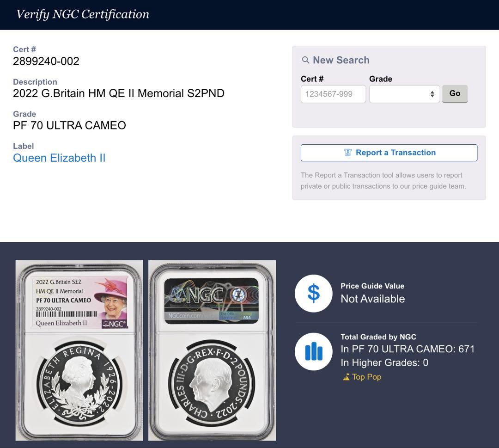Open the Charles III reverse coin image
The image size is (499, 448).
click(x=212, y=384)
